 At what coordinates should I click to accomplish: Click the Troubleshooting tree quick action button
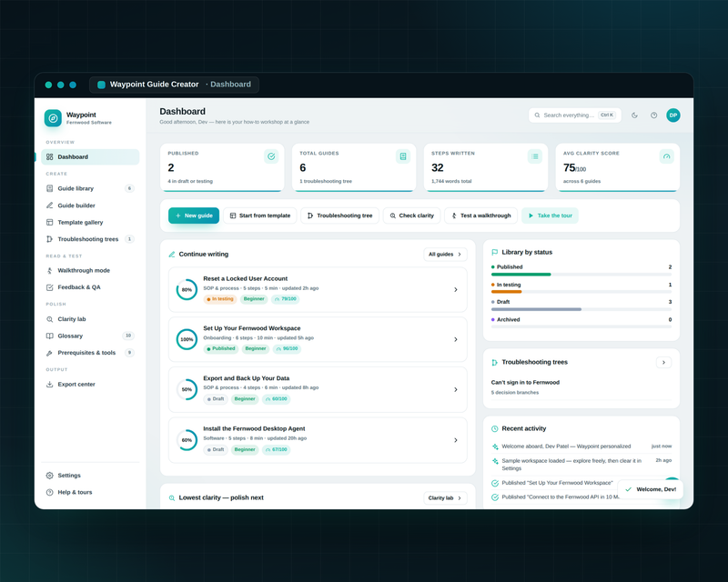[x=339, y=216]
